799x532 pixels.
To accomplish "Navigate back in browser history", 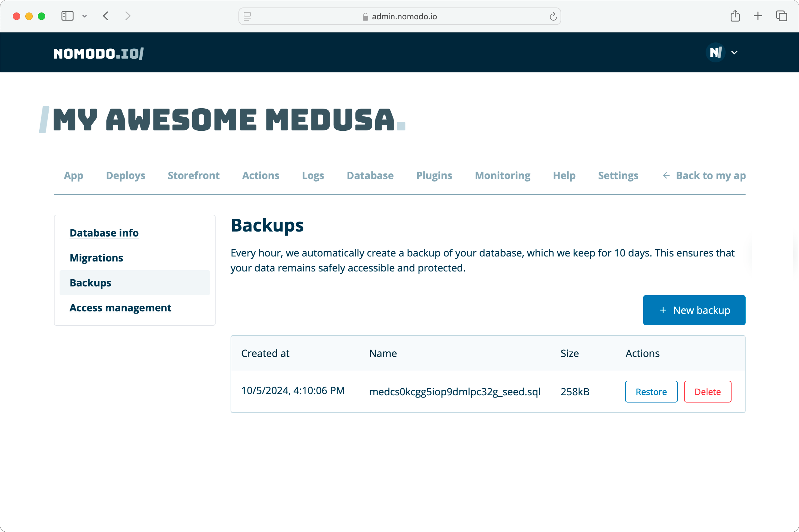I will [105, 16].
